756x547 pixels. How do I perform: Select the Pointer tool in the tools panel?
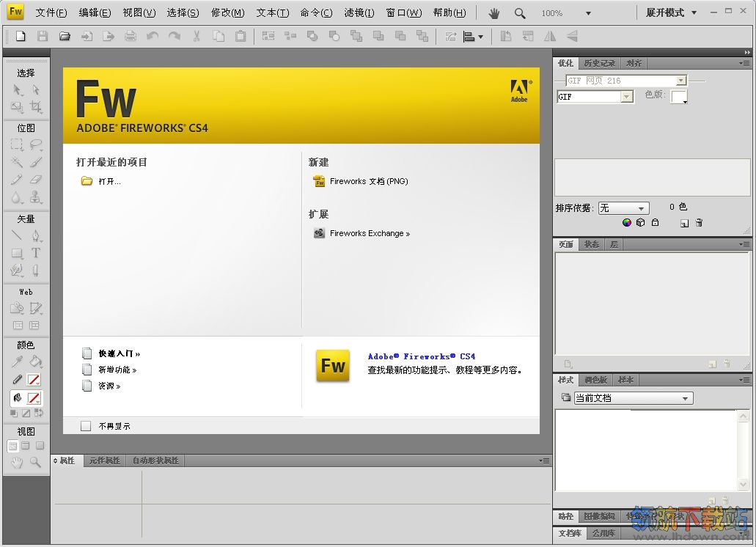pos(18,90)
